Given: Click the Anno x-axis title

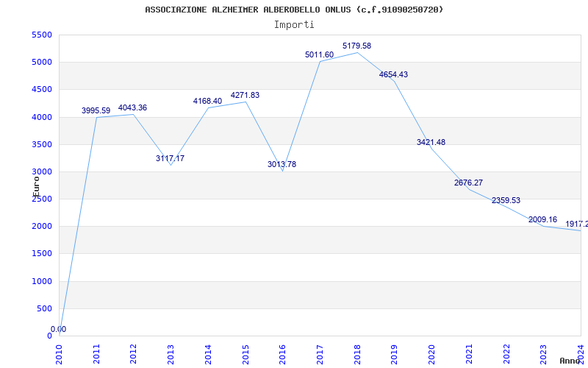Looking at the screenshot, I should click(570, 361).
